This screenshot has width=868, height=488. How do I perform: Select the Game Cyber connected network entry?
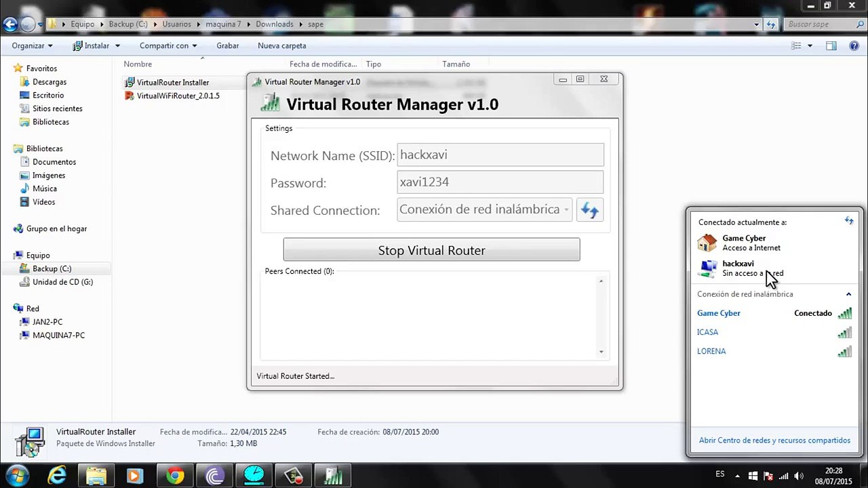(774, 313)
